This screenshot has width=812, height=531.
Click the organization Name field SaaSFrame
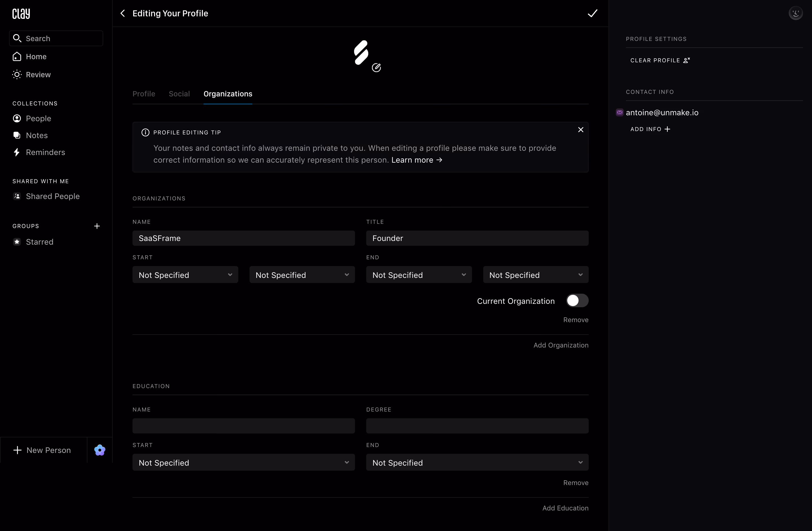click(244, 238)
